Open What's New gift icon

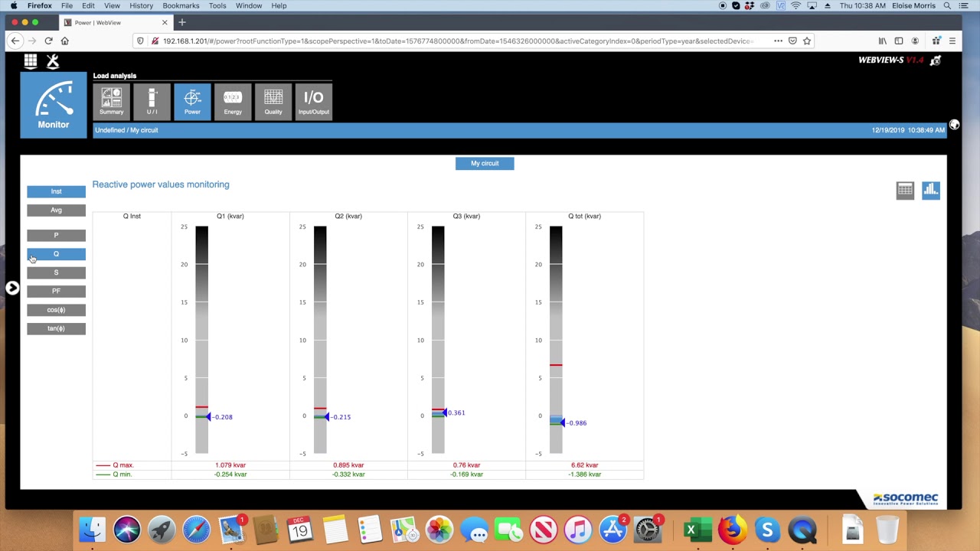pyautogui.click(x=936, y=41)
